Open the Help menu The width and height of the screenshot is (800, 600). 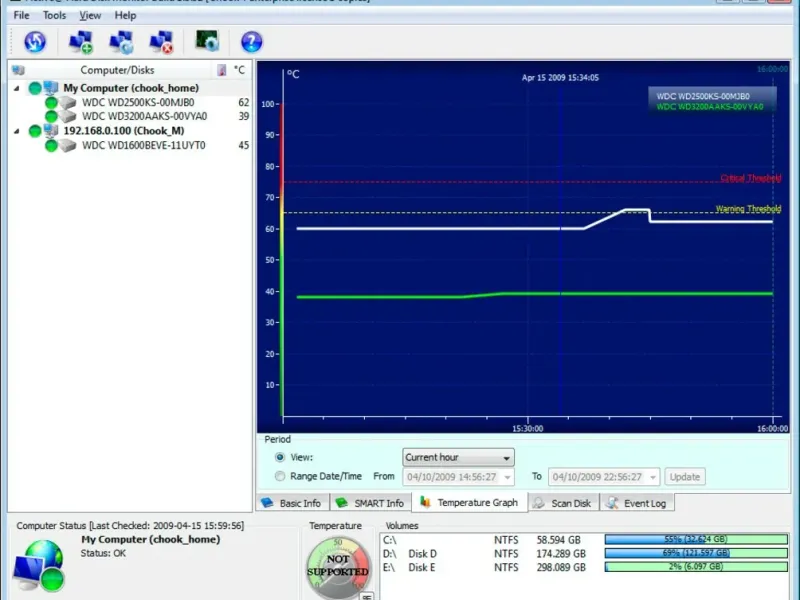tap(125, 15)
